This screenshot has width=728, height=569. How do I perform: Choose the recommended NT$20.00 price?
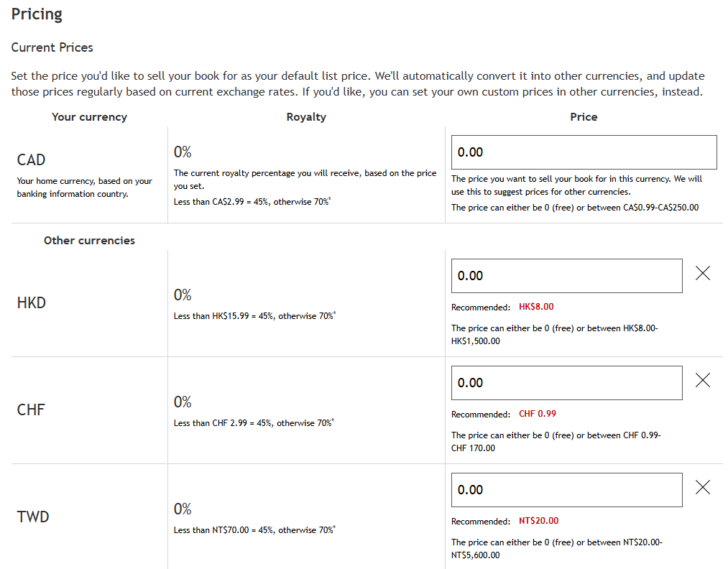pyautogui.click(x=538, y=521)
